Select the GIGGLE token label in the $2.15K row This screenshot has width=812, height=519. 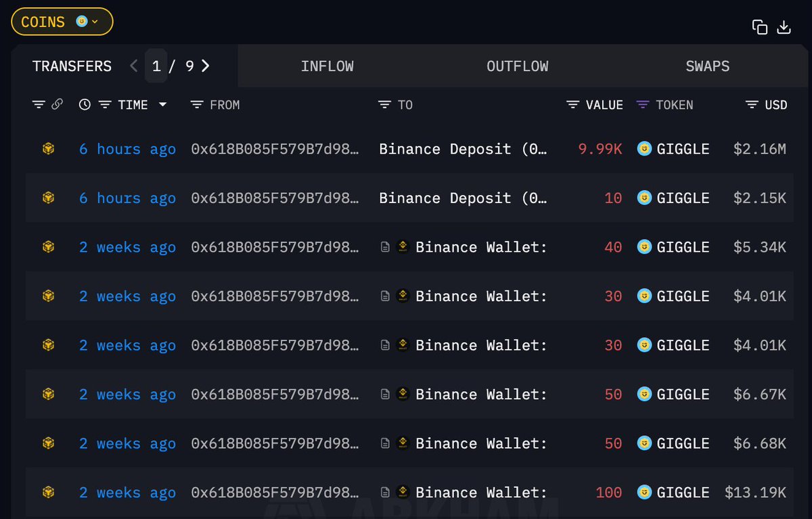coord(683,198)
